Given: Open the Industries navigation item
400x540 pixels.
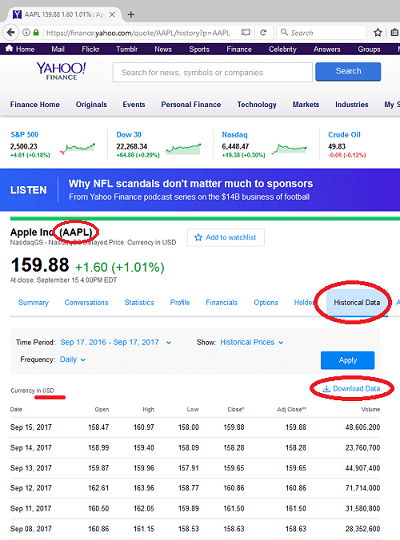Looking at the screenshot, I should (x=352, y=104).
